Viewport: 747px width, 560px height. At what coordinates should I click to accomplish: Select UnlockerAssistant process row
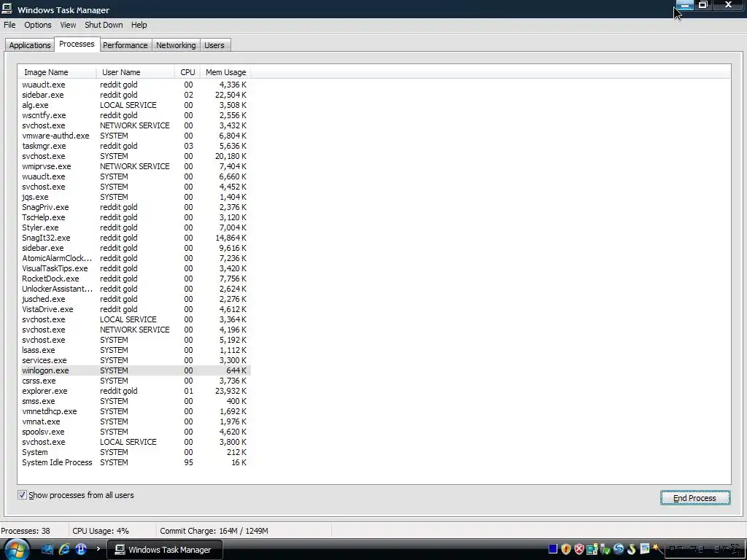[134, 289]
